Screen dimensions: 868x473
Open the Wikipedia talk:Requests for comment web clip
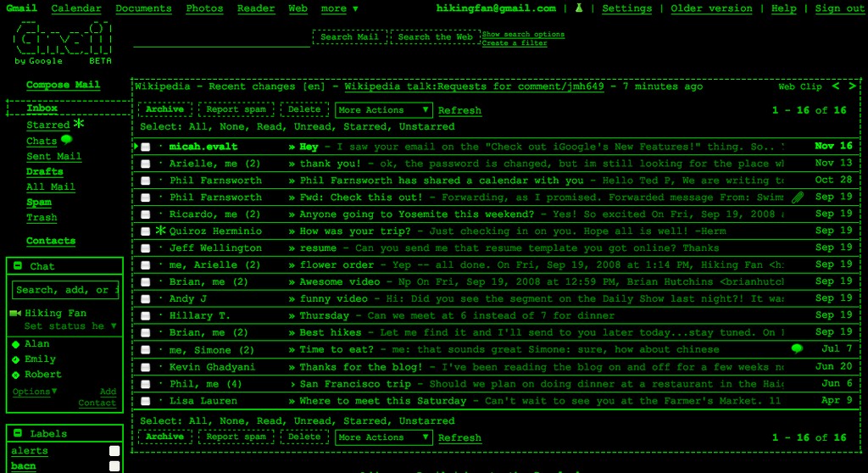point(474,86)
